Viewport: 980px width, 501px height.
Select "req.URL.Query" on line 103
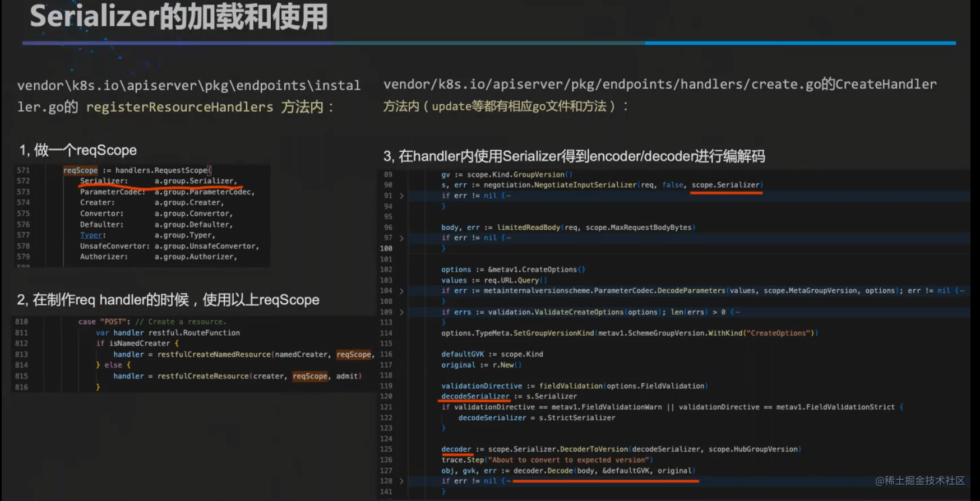click(511, 280)
